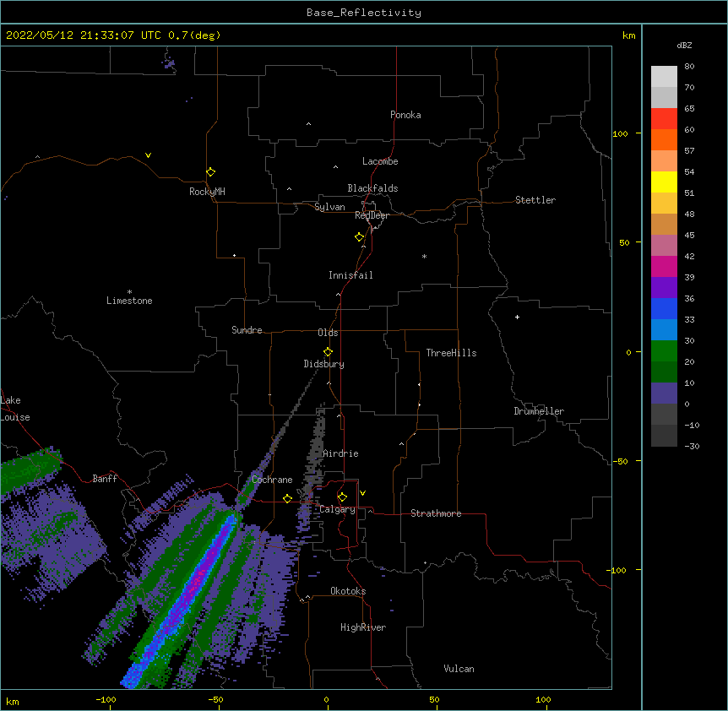
Task: Select the RedDeer map label
Action: (x=372, y=215)
